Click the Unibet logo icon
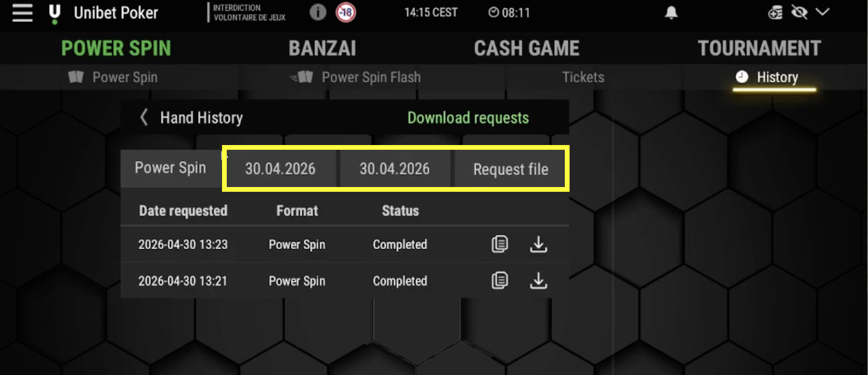This screenshot has height=375, width=868. pos(55,14)
